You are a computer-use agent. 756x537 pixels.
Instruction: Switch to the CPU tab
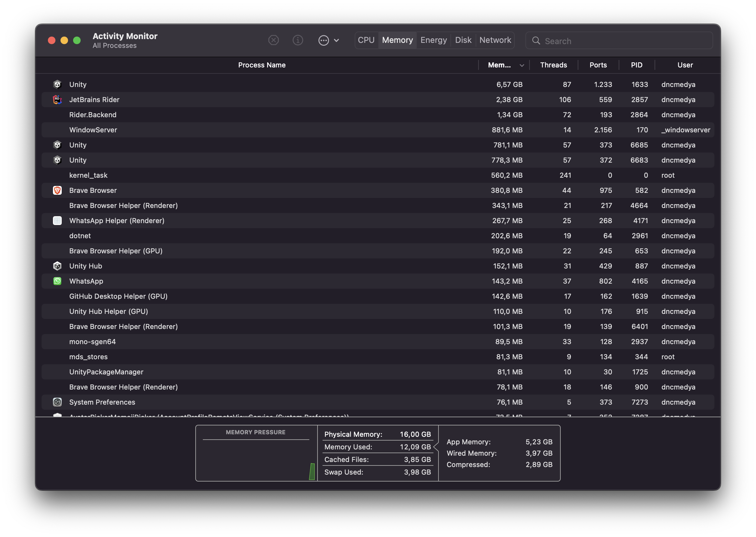pyautogui.click(x=366, y=40)
